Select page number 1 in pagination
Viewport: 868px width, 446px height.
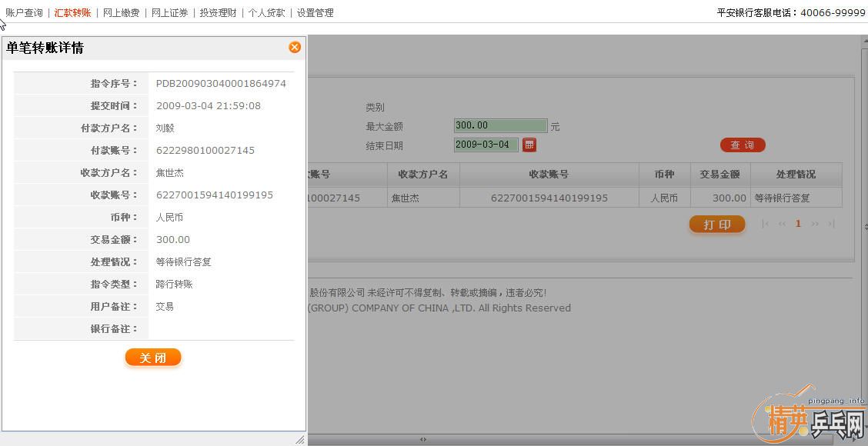[798, 223]
